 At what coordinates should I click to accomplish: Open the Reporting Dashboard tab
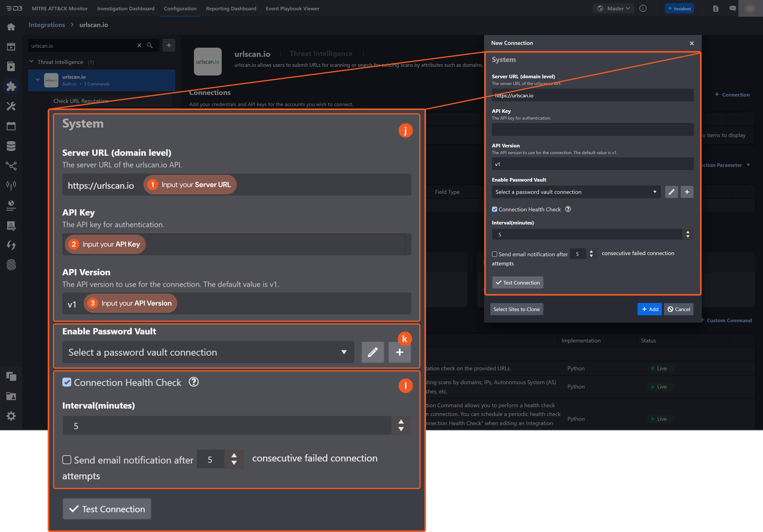(x=231, y=9)
